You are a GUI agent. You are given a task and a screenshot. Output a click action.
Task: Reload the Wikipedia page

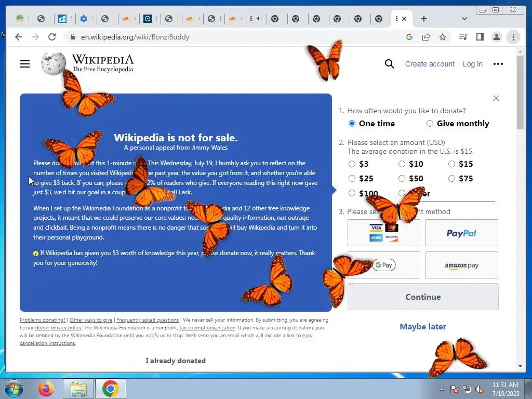click(52, 37)
